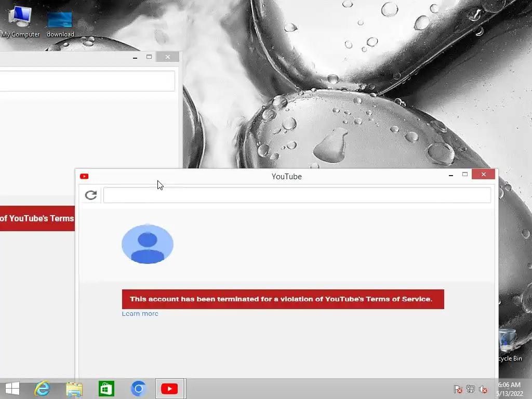
Task: Open the Windows Start button
Action: (12, 389)
